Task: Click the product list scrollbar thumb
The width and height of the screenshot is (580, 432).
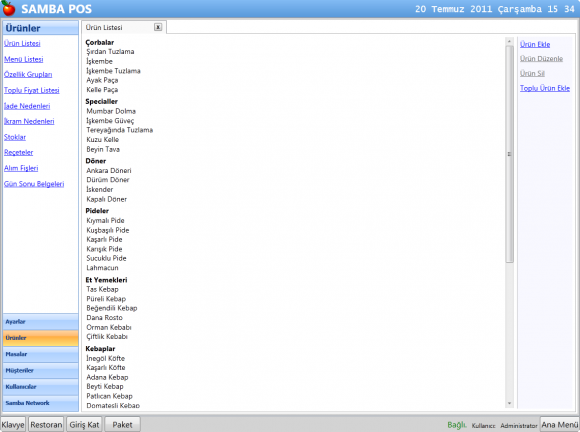Action: coord(509,154)
